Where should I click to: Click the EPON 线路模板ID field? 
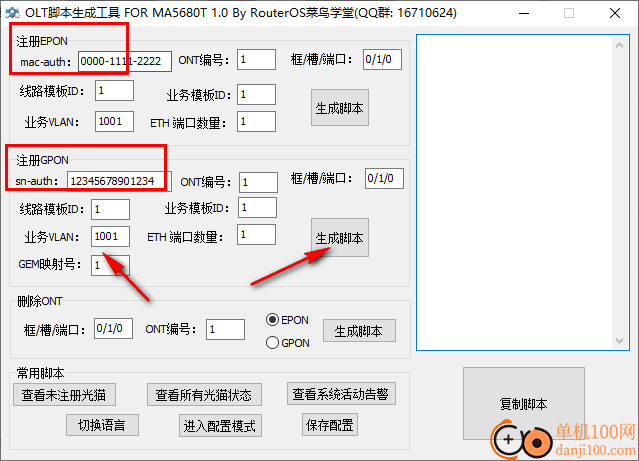pyautogui.click(x=115, y=90)
